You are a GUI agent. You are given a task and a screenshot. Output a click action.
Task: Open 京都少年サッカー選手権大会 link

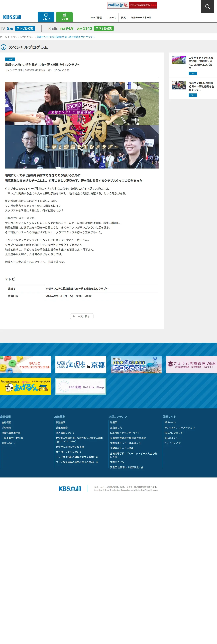(x=125, y=443)
